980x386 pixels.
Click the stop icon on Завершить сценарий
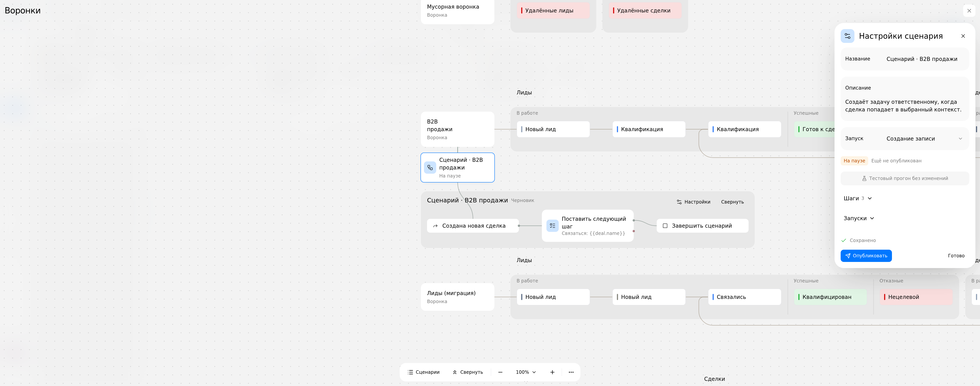point(665,226)
